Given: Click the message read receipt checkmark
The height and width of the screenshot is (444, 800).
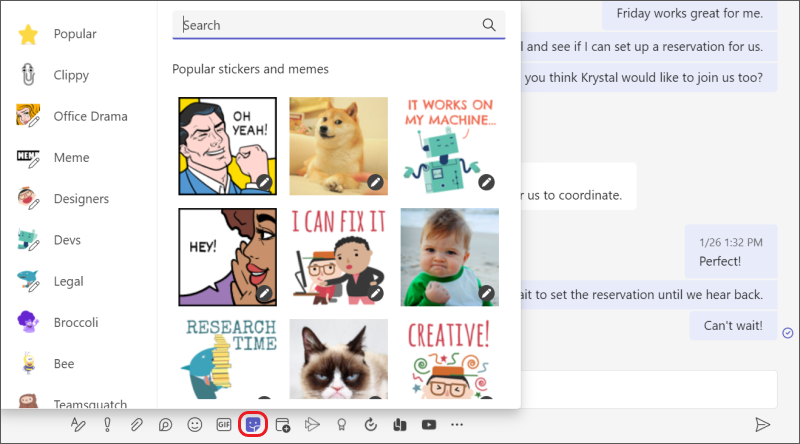Looking at the screenshot, I should tap(788, 333).
